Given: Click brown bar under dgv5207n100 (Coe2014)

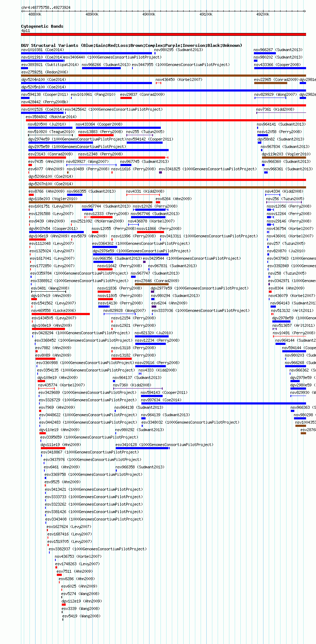Looking at the screenshot, I should pyautogui.click(x=167, y=187).
